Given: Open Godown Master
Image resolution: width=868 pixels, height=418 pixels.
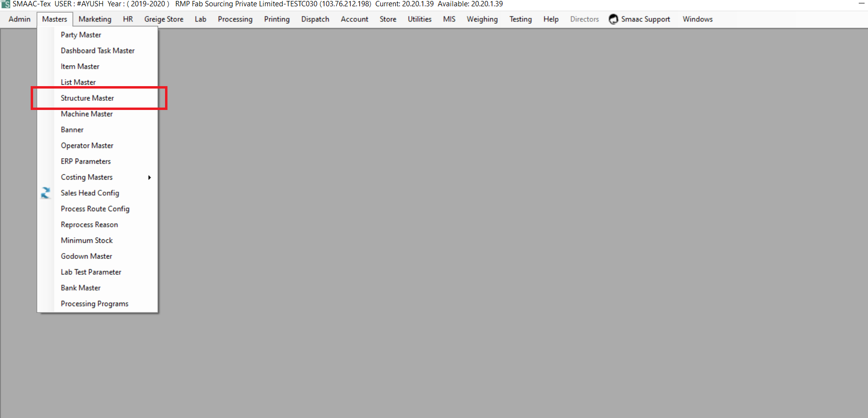Looking at the screenshot, I should 97,256.
